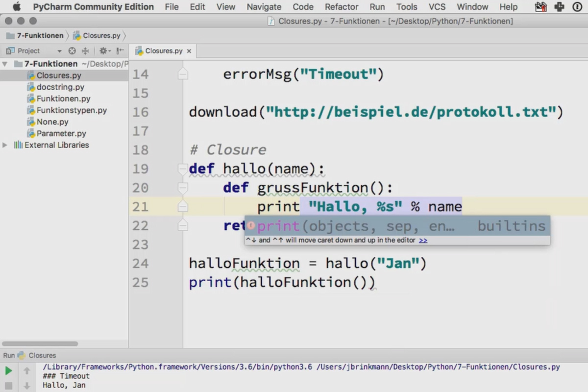Collapse the 7-Funktionen project tree node

point(5,64)
